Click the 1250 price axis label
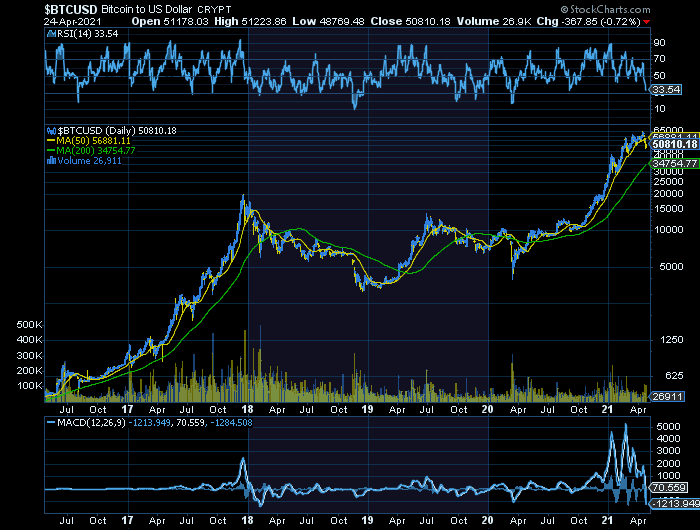 click(671, 340)
